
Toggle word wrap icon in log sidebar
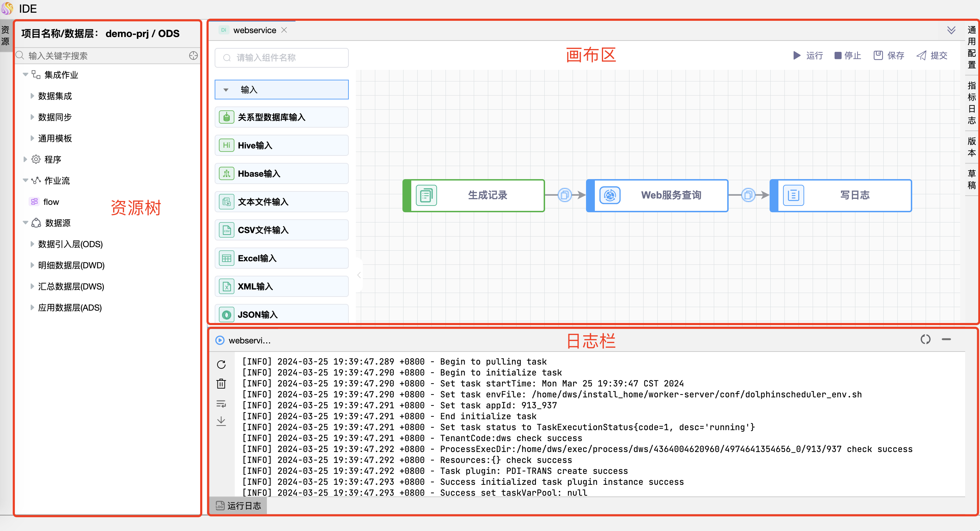coord(221,404)
